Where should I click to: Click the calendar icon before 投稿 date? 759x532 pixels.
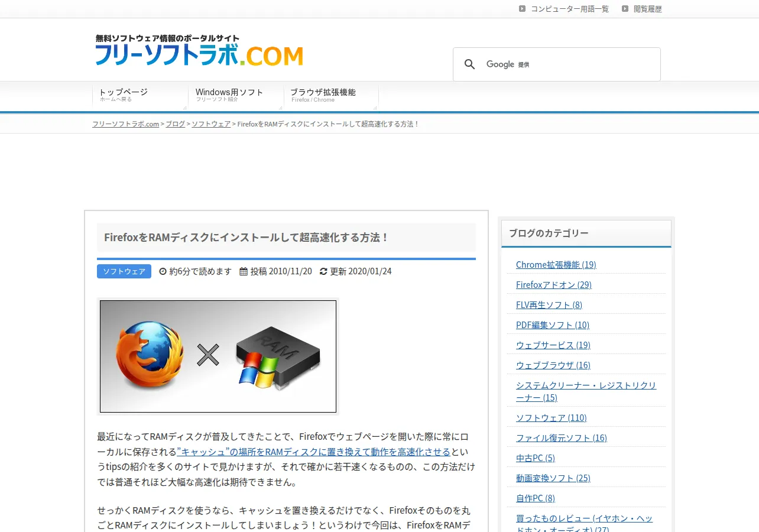click(x=244, y=271)
